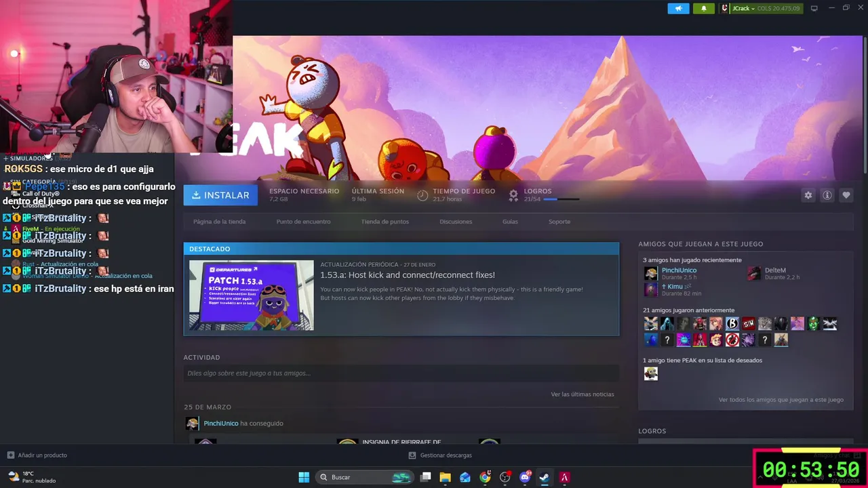
Task: Open Discord from the taskbar
Action: (525, 477)
